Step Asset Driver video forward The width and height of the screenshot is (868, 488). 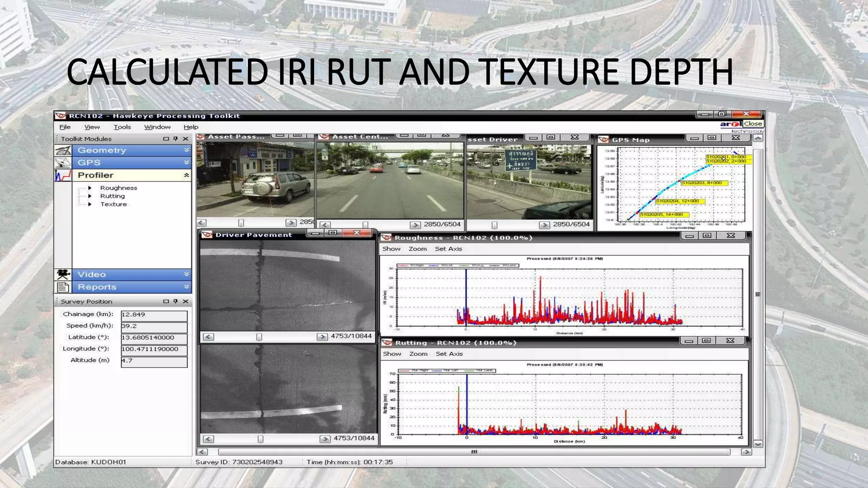[544, 225]
